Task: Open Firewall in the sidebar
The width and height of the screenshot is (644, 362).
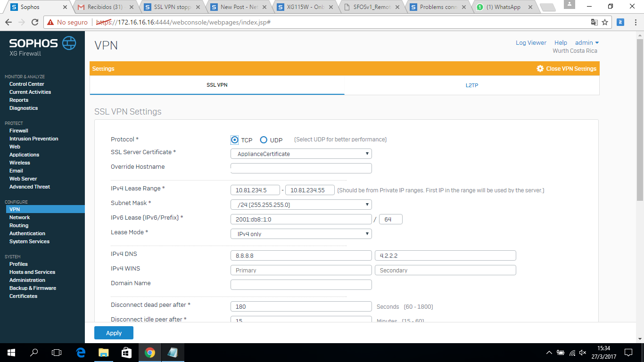Action: [x=19, y=131]
